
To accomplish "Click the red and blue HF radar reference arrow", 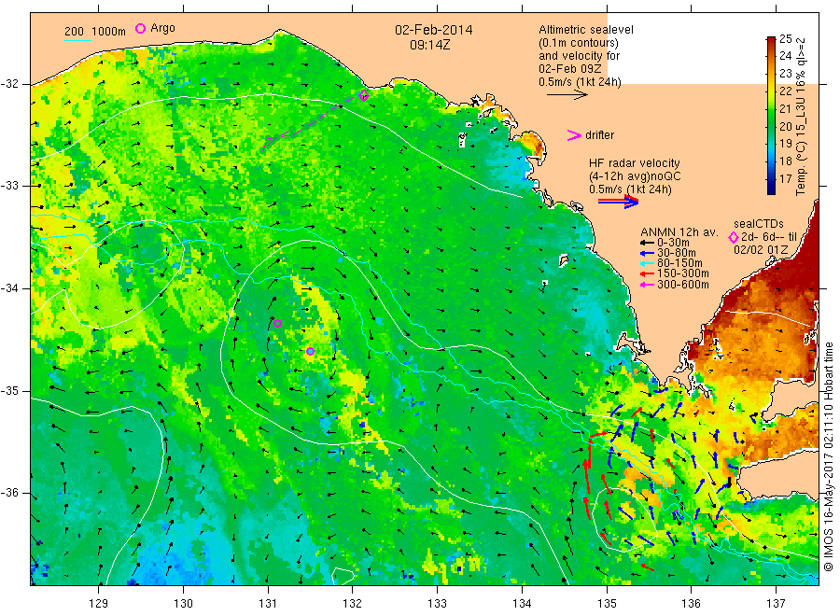I will point(618,202).
